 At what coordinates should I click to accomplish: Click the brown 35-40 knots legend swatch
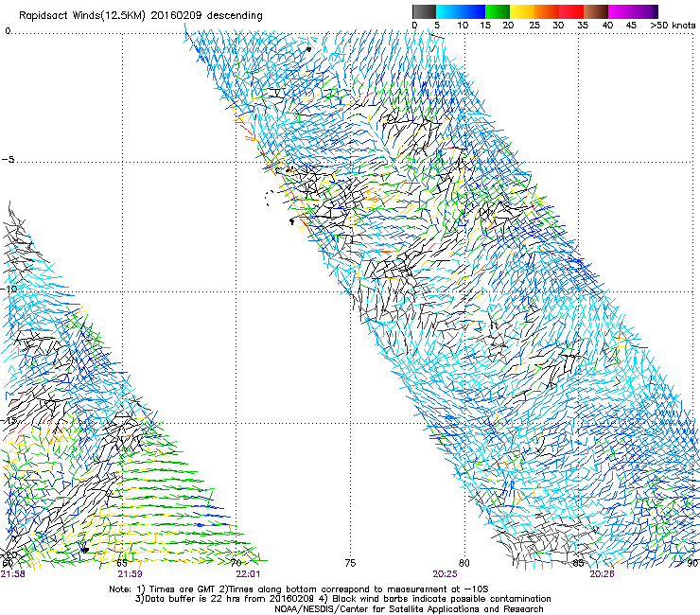[596, 11]
